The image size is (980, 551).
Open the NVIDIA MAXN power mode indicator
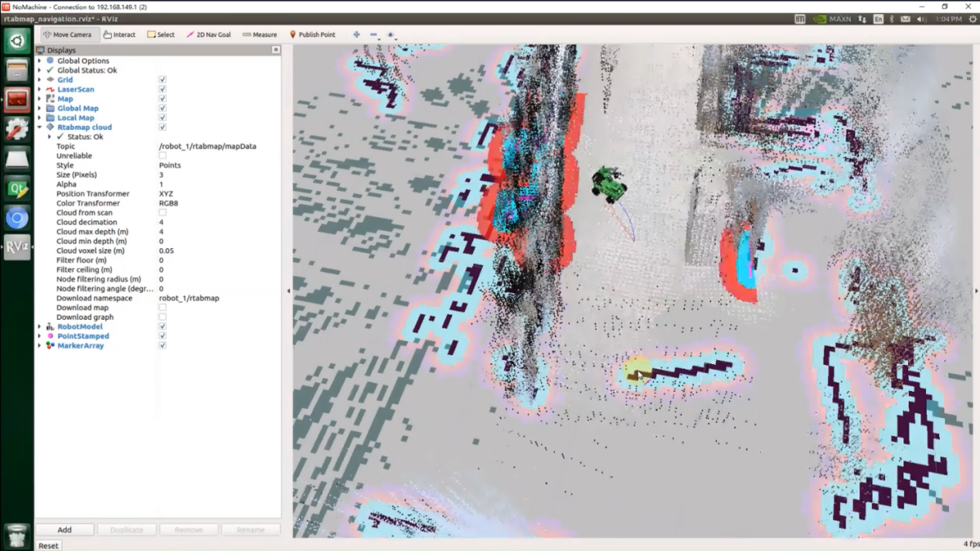coord(832,19)
